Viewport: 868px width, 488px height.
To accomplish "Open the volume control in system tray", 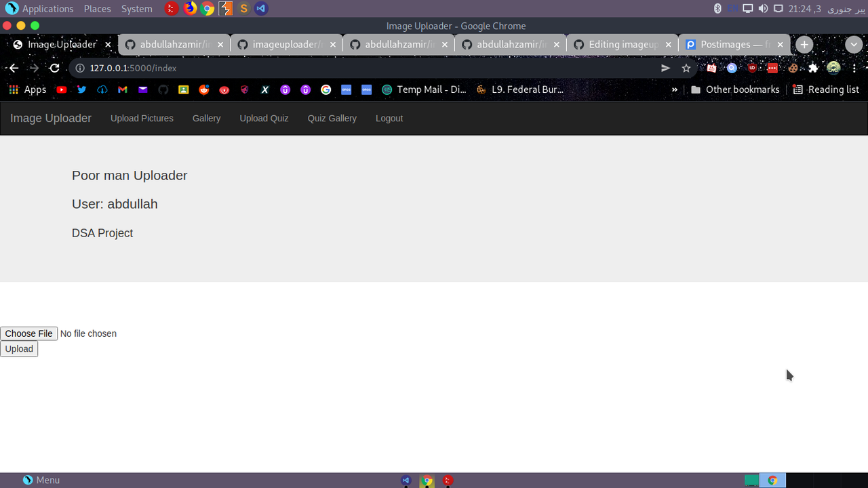I will pyautogui.click(x=763, y=8).
